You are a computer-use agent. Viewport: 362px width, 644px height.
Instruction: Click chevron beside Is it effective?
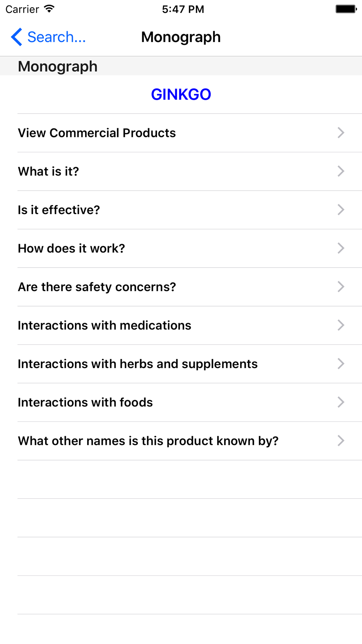(341, 210)
